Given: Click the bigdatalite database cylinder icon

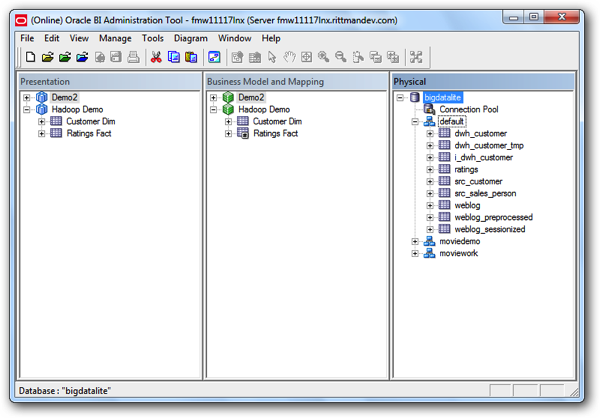Looking at the screenshot, I should [x=414, y=97].
